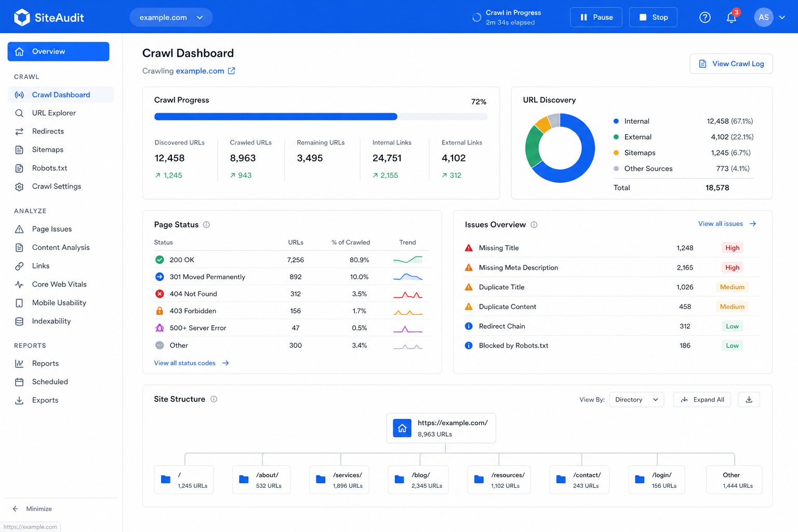Click the lock icon for 403 Forbidden
This screenshot has width=798, height=532.
[159, 311]
